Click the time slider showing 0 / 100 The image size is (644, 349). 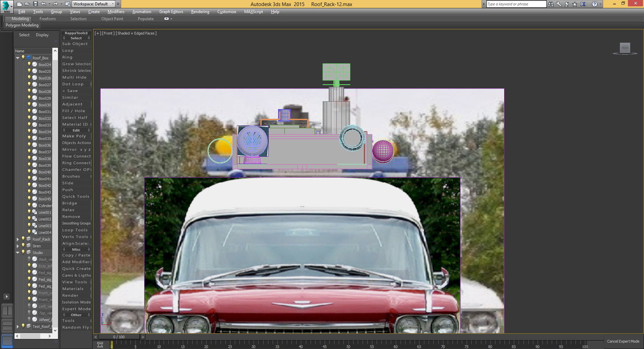(x=119, y=337)
